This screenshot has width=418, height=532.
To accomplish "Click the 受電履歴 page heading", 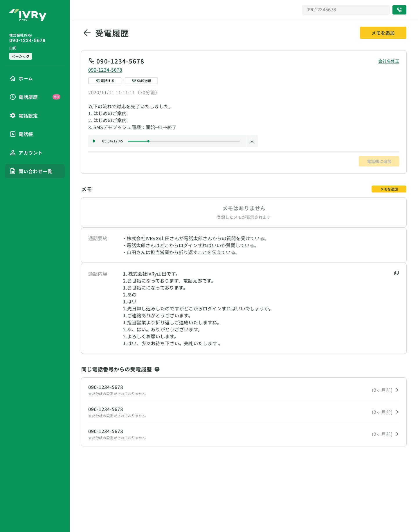I will (x=112, y=33).
